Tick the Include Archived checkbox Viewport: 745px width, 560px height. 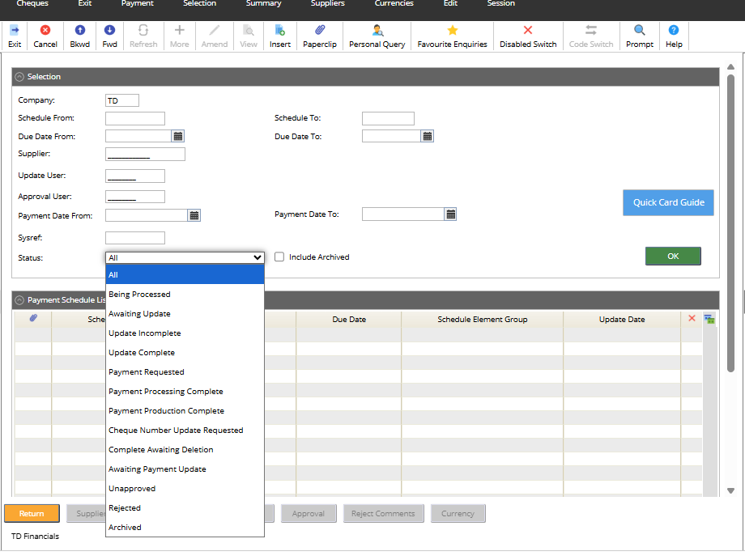pos(279,257)
